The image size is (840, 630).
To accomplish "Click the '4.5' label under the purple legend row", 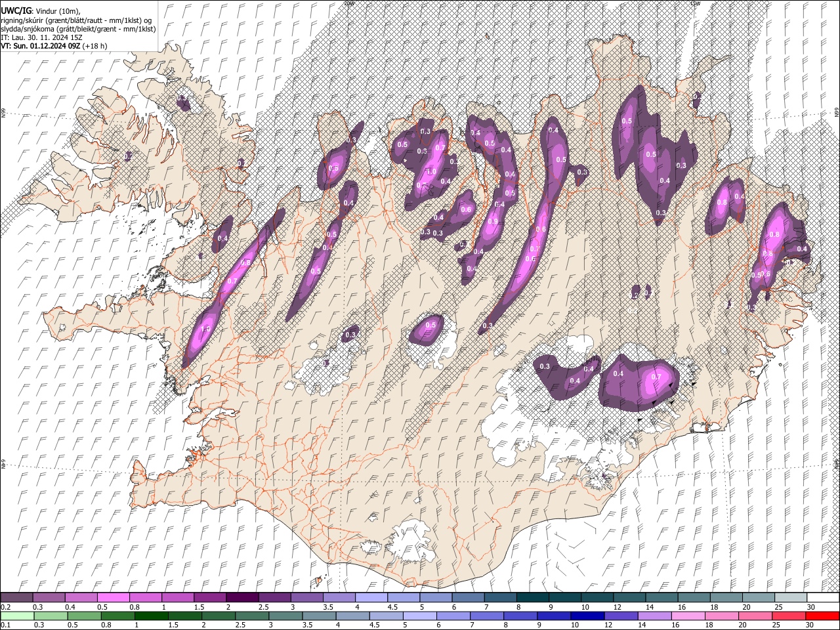I will coord(393,607).
